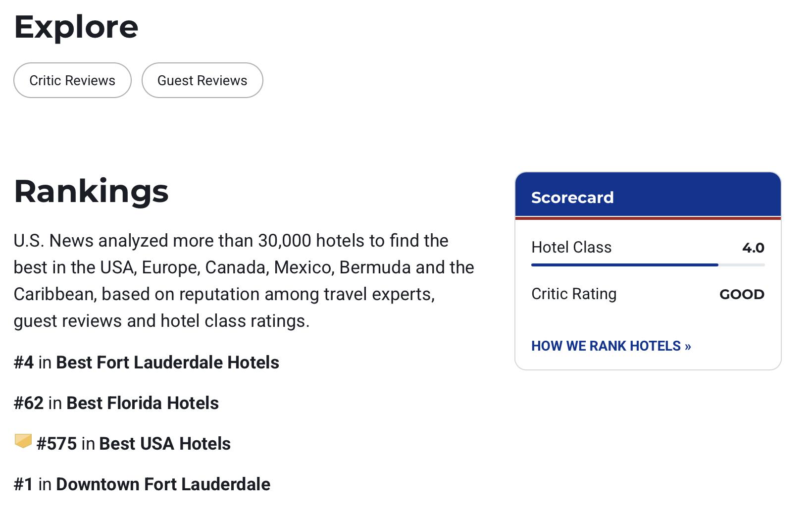This screenshot has width=812, height=518.
Task: Click the gold badge icon beside #575
Action: (23, 441)
